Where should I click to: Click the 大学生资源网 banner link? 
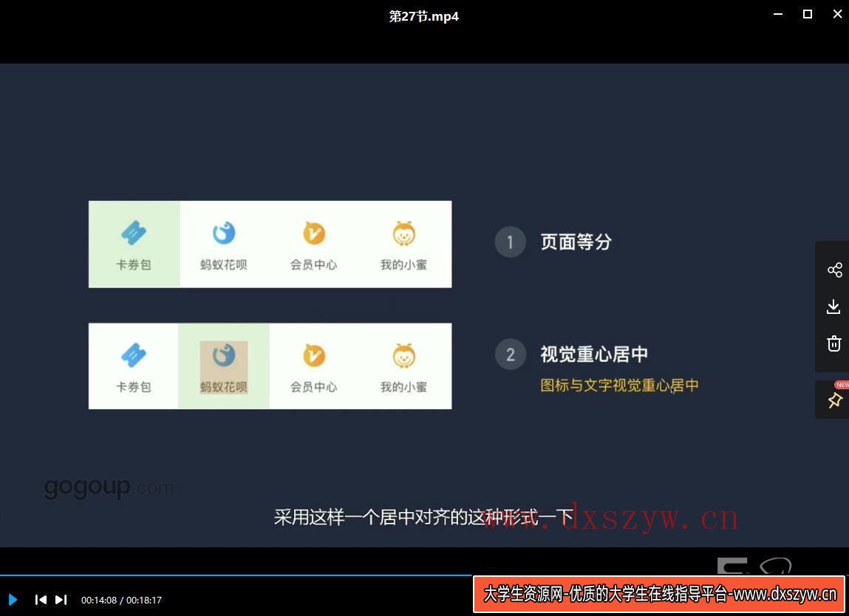(x=659, y=594)
